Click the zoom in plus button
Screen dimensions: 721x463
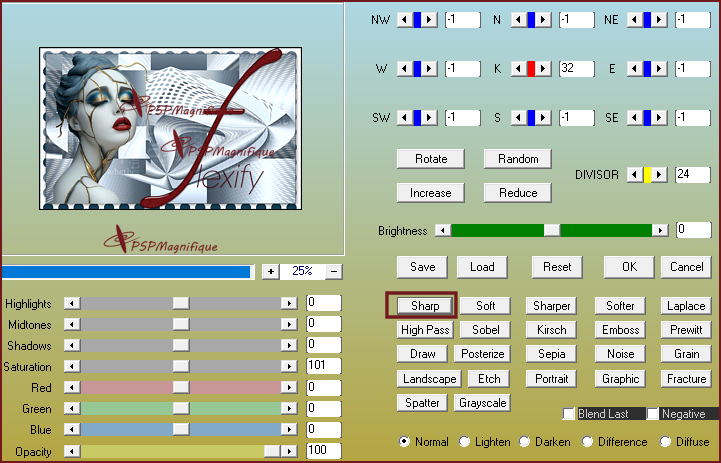point(270,271)
